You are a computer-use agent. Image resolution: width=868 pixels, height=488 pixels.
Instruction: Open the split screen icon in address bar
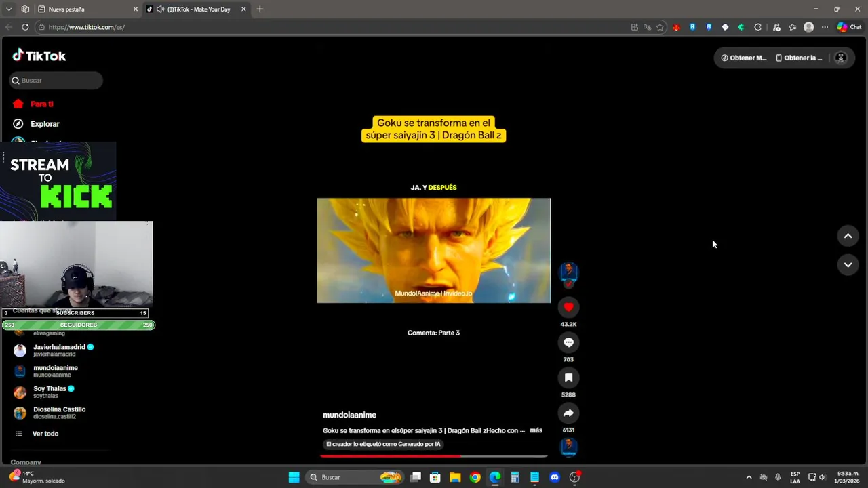[634, 27]
